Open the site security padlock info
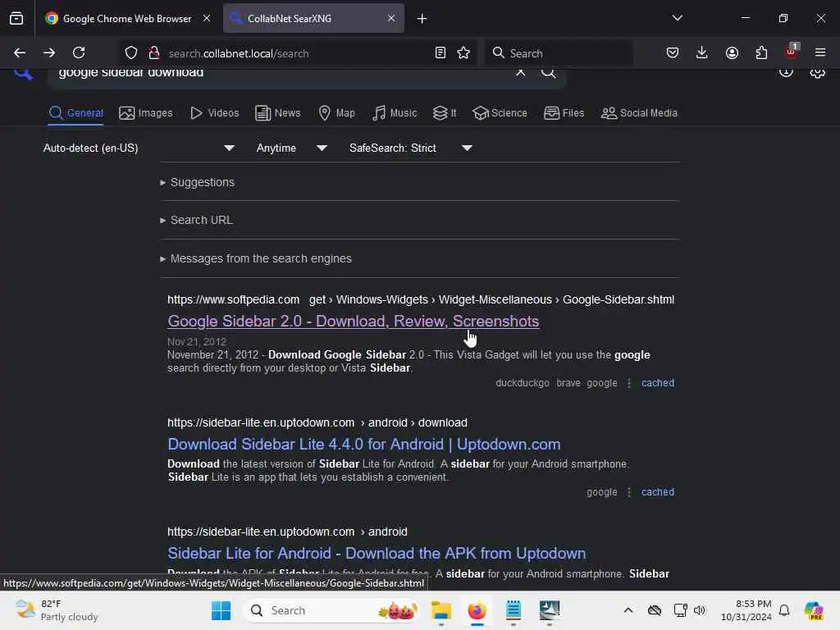The width and height of the screenshot is (840, 630). (x=154, y=53)
